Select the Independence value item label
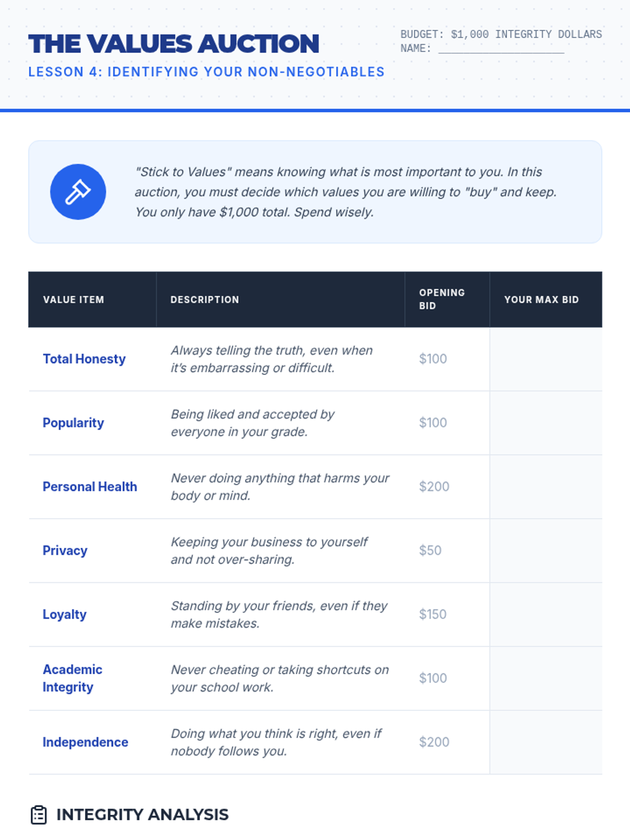 pyautogui.click(x=85, y=742)
